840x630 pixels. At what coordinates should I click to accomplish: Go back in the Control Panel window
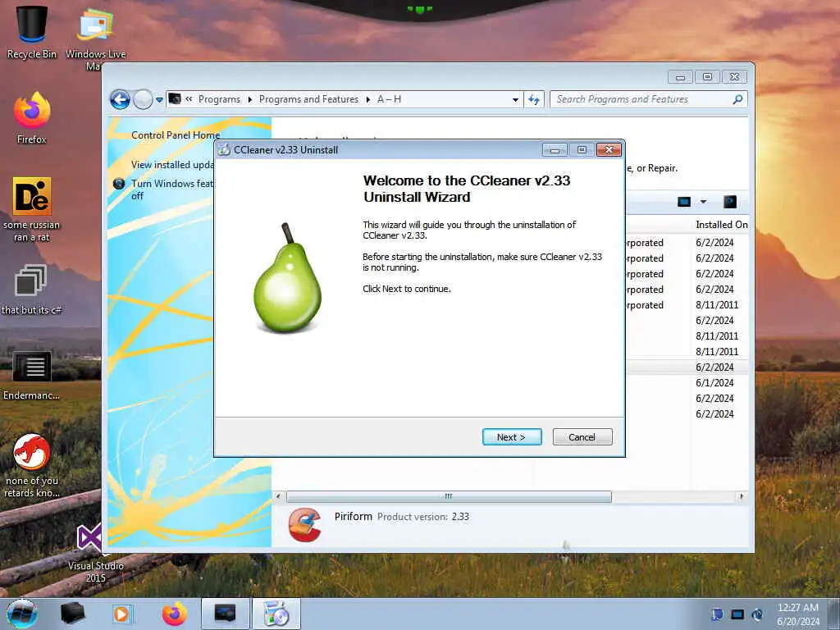coord(120,99)
